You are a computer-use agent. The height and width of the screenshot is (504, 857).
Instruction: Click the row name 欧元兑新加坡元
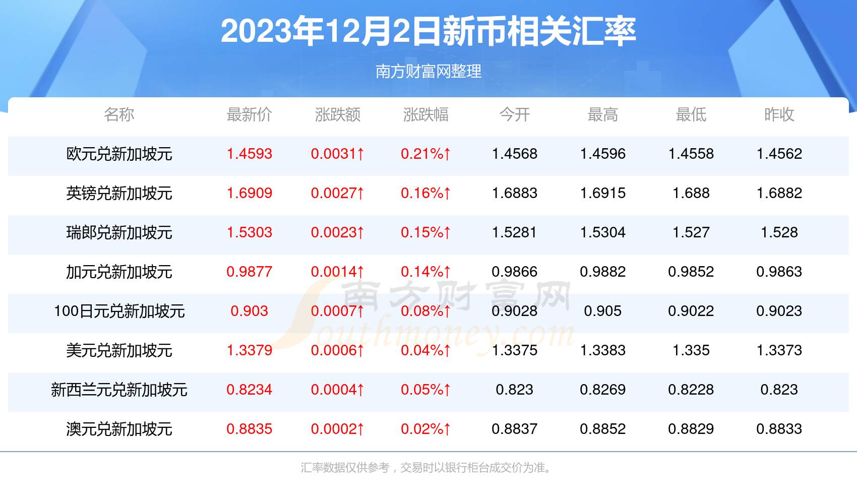(x=119, y=154)
